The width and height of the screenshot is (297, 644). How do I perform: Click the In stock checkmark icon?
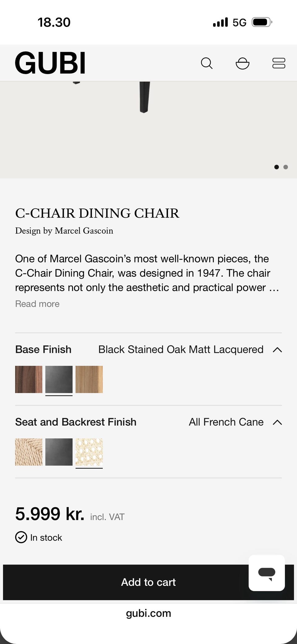coord(21,537)
